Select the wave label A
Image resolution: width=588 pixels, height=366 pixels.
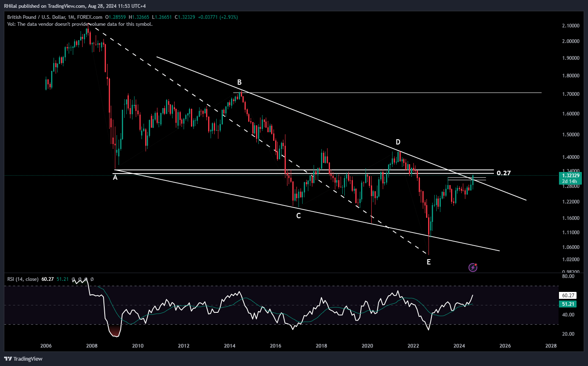pos(115,178)
